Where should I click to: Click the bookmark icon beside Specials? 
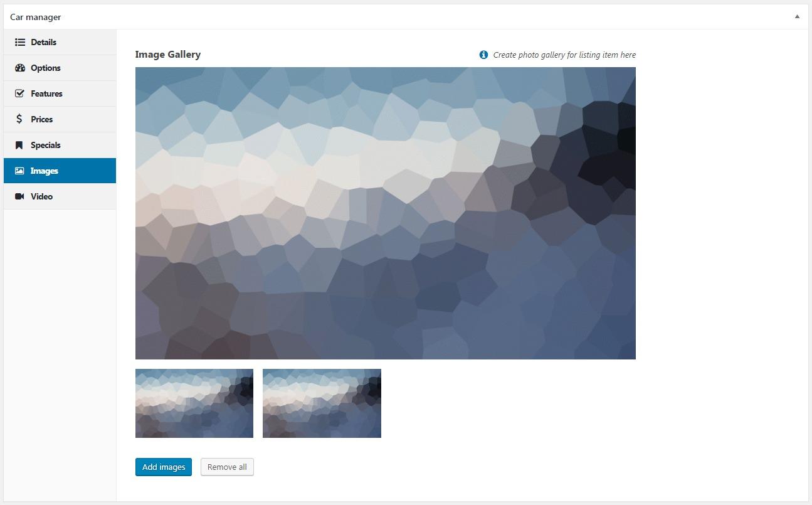coord(19,145)
